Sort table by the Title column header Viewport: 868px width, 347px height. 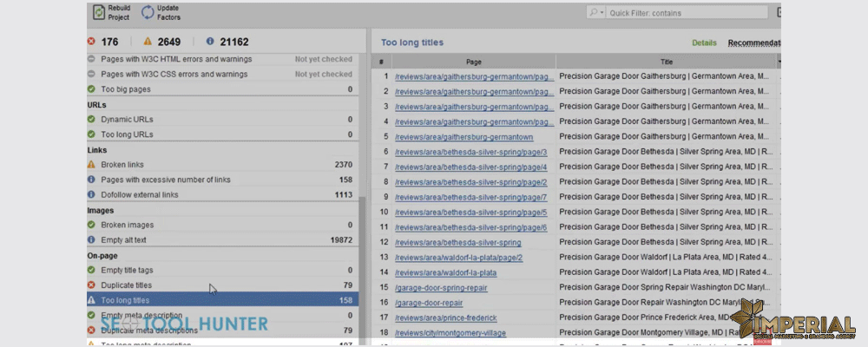coord(666,62)
